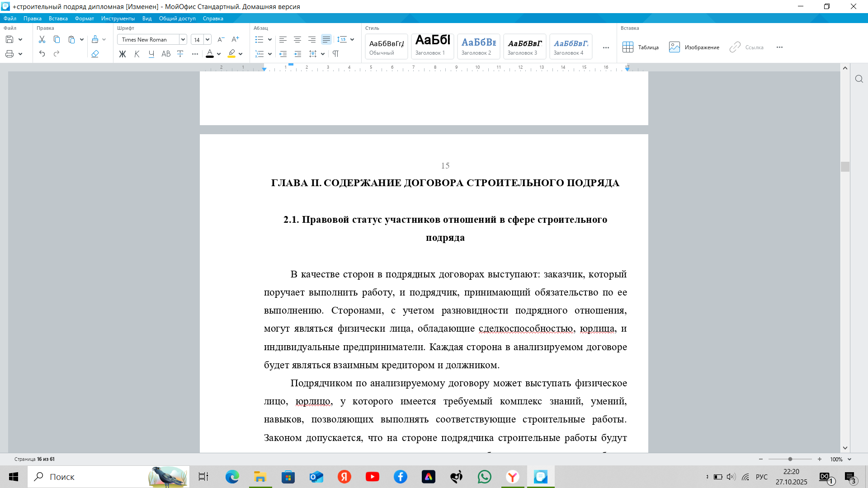Open the Инструменты menu
The width and height of the screenshot is (868, 488).
click(118, 19)
